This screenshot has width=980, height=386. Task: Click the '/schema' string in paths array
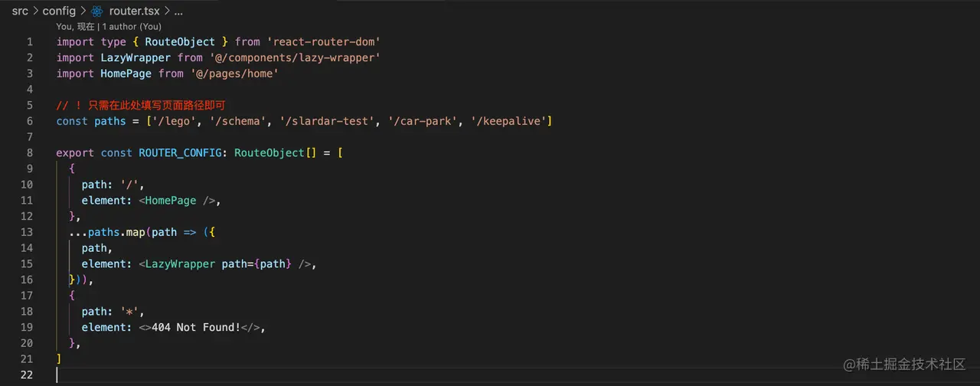237,121
